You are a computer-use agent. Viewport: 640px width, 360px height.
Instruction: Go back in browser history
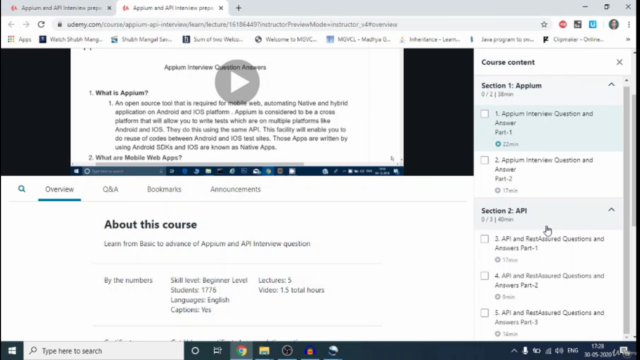click(11, 24)
